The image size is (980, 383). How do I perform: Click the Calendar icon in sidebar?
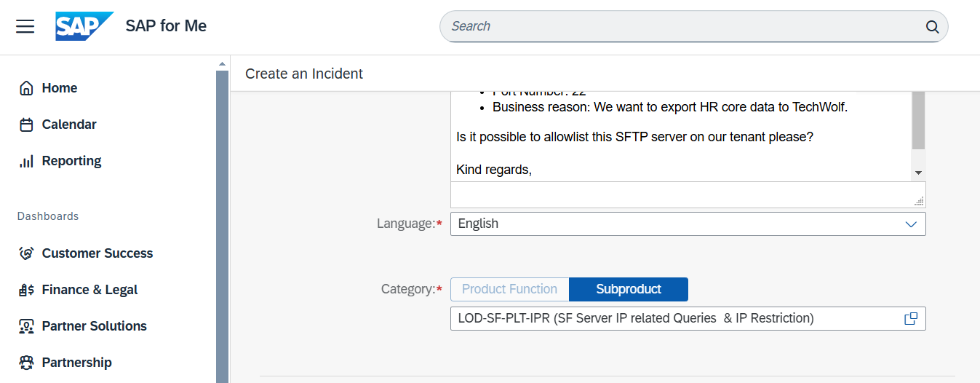26,125
